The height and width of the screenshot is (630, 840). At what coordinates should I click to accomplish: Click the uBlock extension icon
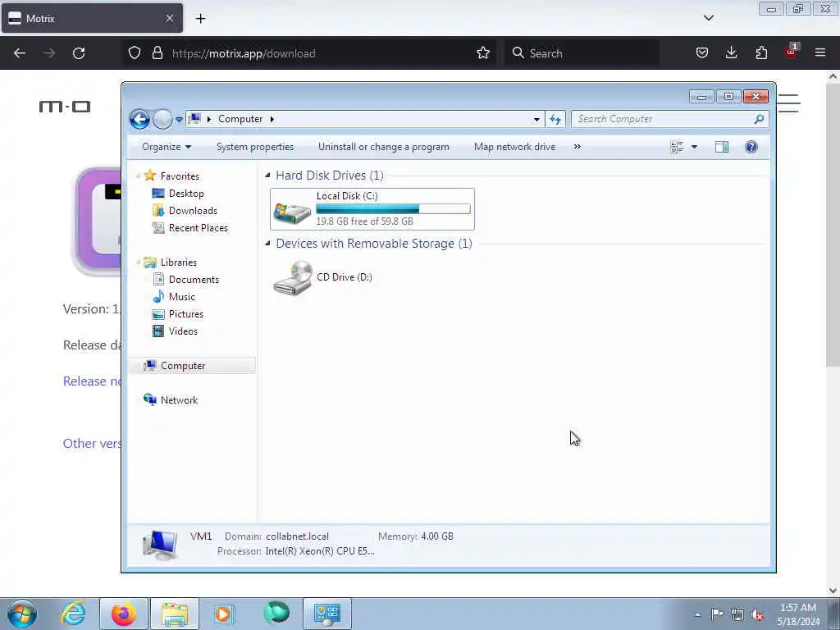point(791,52)
